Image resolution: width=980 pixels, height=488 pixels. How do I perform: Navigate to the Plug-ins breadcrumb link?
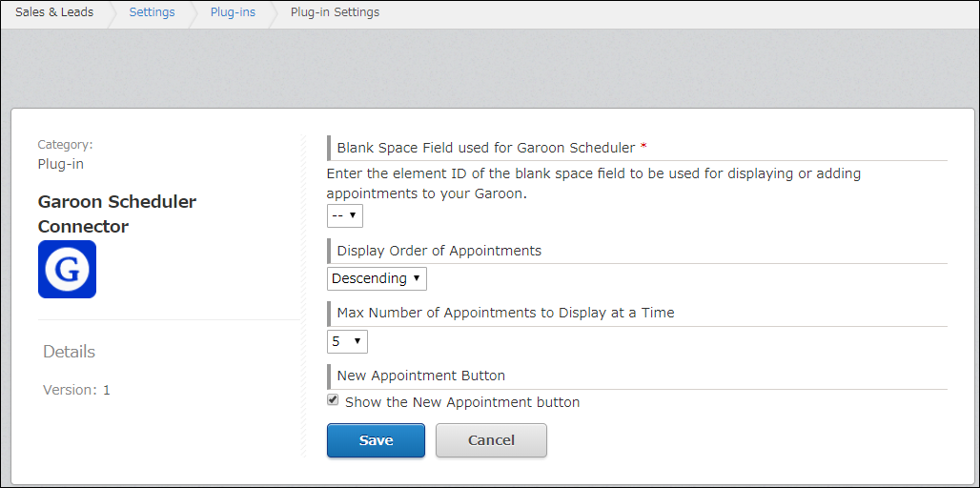click(x=233, y=12)
